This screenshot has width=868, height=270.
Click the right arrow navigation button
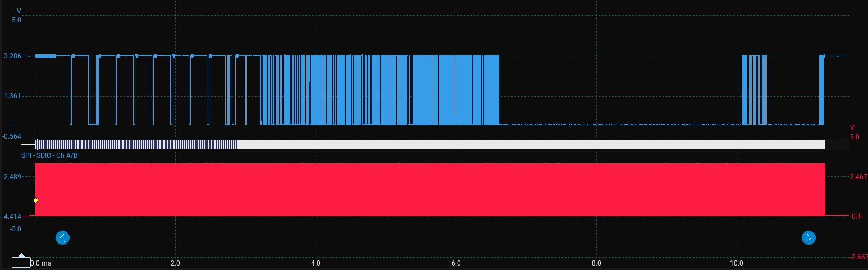click(x=808, y=237)
